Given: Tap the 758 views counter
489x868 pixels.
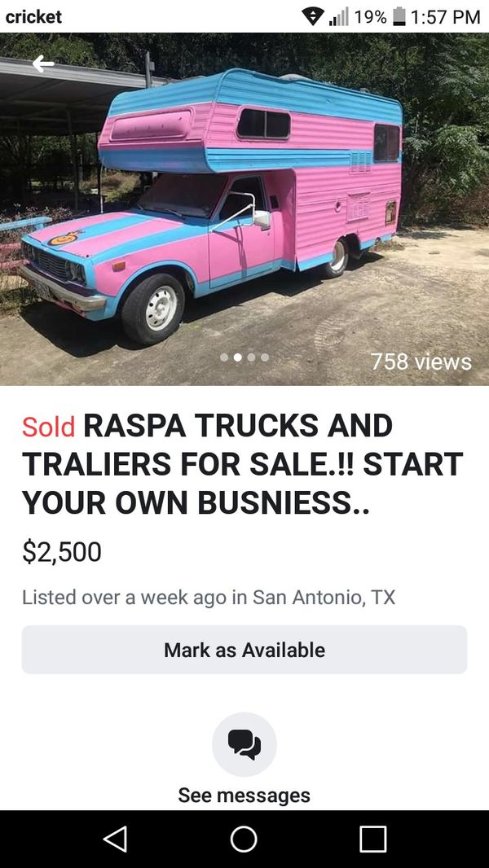Looking at the screenshot, I should [421, 362].
